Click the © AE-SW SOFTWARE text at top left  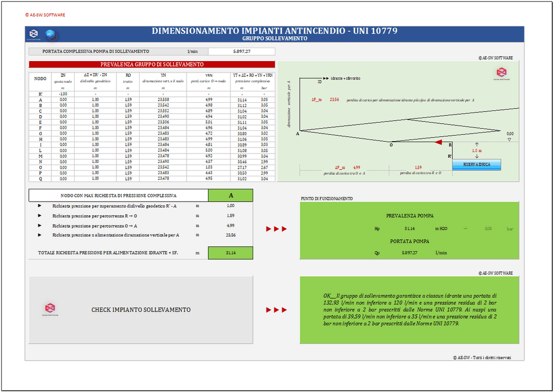point(45,15)
